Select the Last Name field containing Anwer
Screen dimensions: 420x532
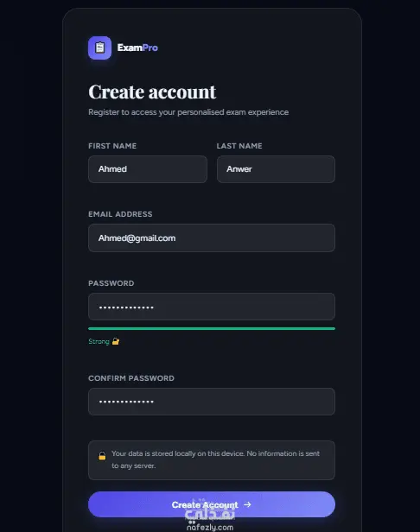pos(276,169)
